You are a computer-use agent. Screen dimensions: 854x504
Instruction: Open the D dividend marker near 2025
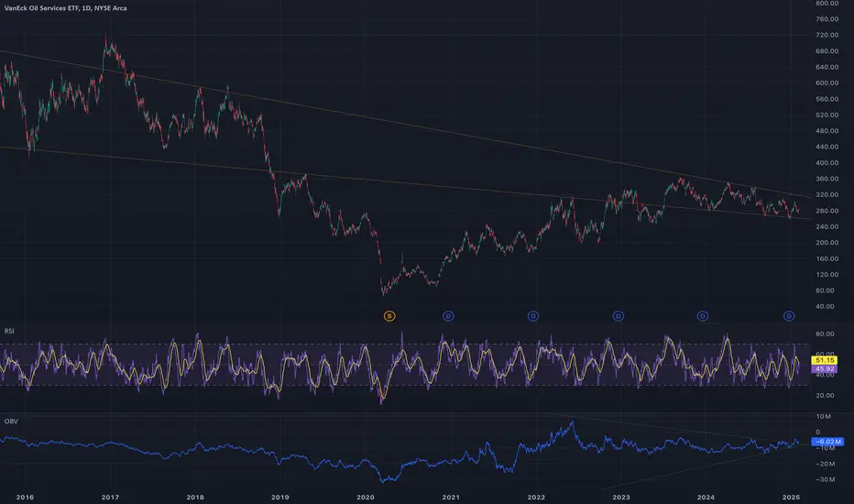[789, 316]
